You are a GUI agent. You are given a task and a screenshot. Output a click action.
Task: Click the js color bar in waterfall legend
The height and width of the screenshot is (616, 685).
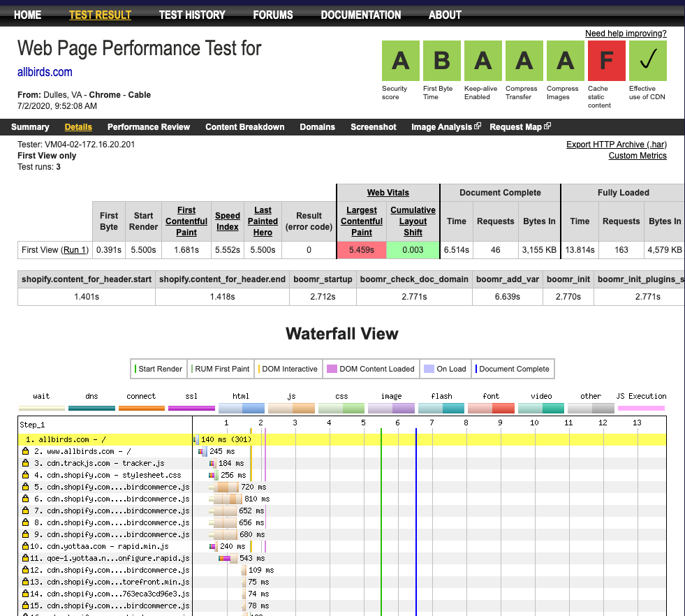pos(291,408)
